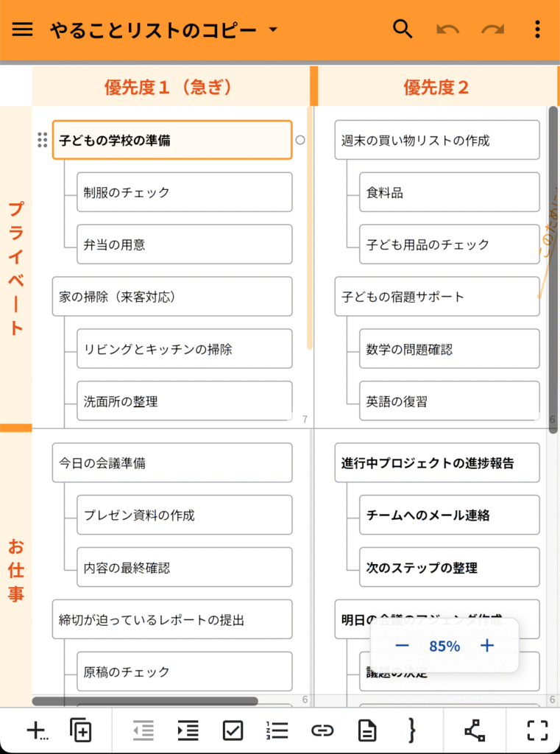Collapse the 子どもの学校の準備 branch via its circle
The width and height of the screenshot is (560, 754).
(300, 140)
